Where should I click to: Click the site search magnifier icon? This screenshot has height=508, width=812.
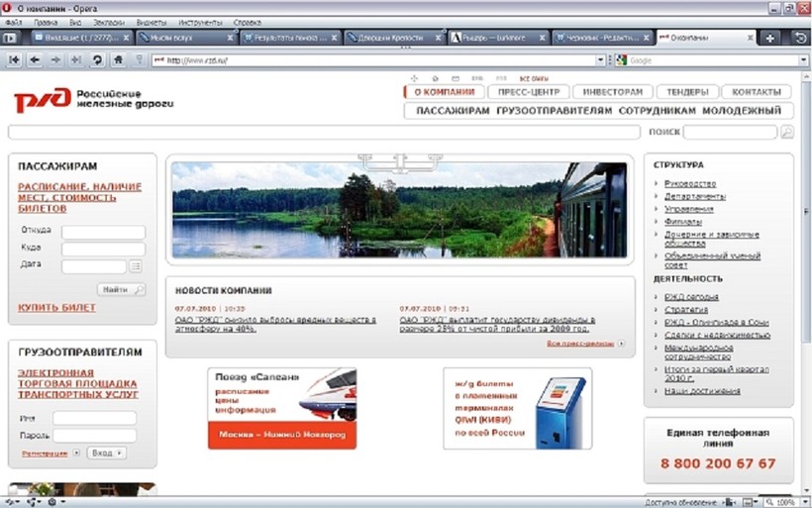pos(786,132)
